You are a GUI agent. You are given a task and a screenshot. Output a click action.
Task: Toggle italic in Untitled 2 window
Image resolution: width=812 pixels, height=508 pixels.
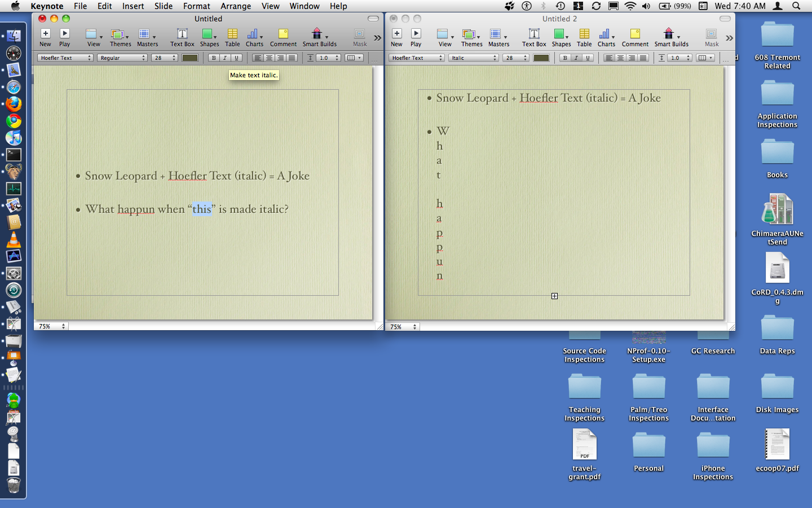576,58
